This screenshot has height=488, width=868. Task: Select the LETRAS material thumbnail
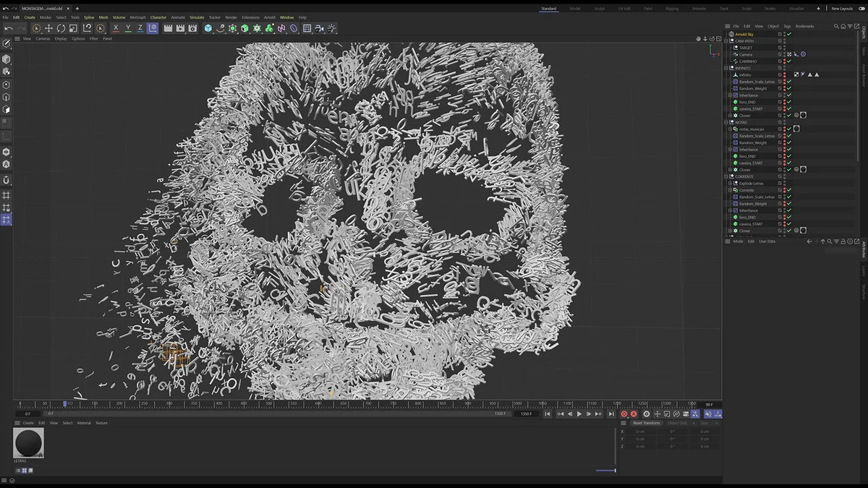[28, 442]
